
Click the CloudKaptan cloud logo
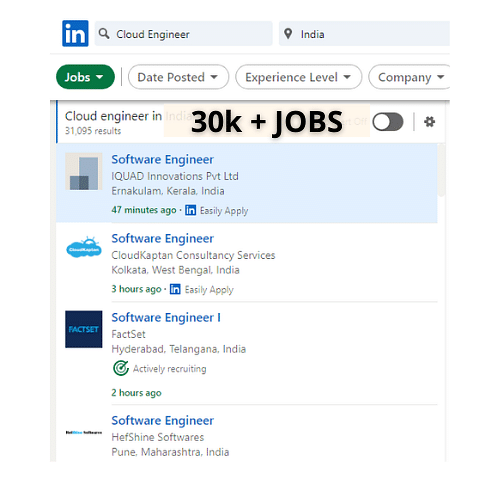84,248
